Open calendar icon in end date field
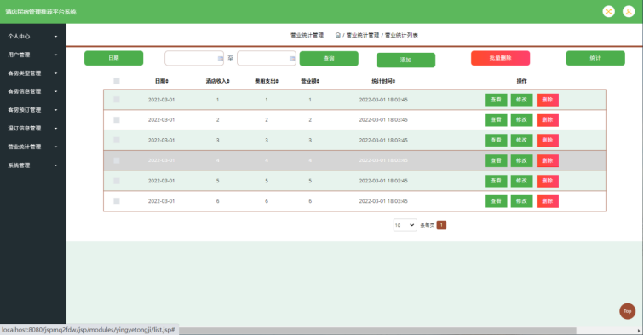 [x=292, y=59]
